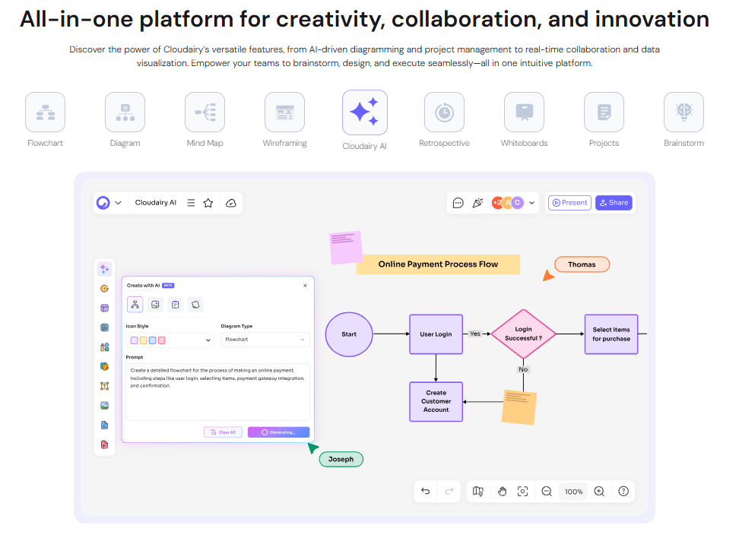The height and width of the screenshot is (560, 739).
Task: Click the Share button
Action: 614,203
